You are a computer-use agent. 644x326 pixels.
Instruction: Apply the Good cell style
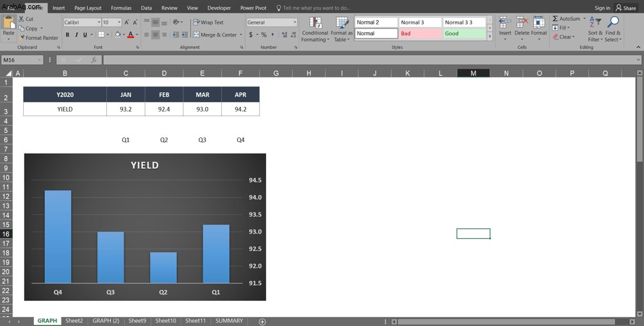[x=464, y=34]
